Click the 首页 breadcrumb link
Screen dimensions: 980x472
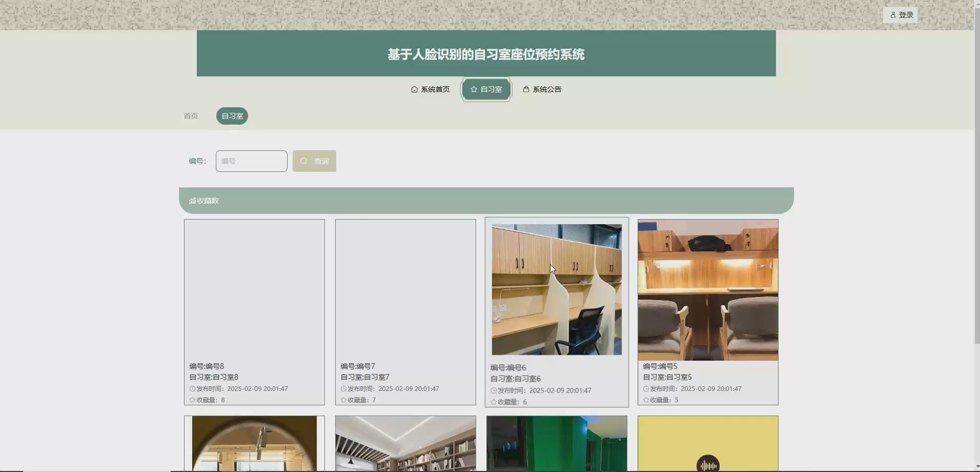coord(190,115)
